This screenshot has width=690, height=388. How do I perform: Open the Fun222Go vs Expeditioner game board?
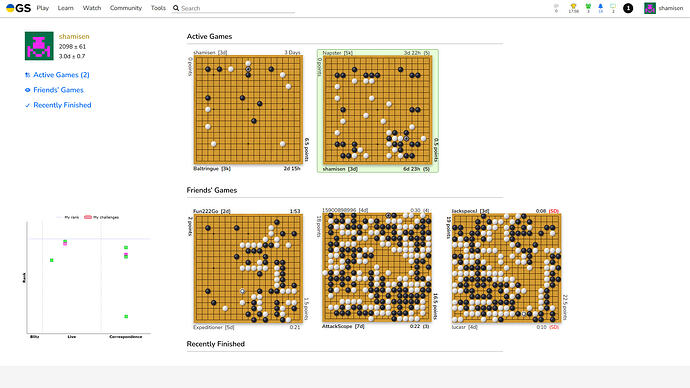(x=249, y=268)
